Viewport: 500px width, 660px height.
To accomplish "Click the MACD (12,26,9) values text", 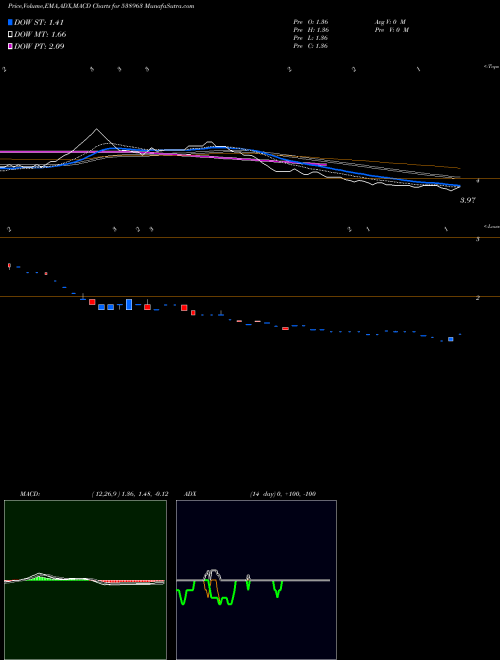I will pos(130,494).
